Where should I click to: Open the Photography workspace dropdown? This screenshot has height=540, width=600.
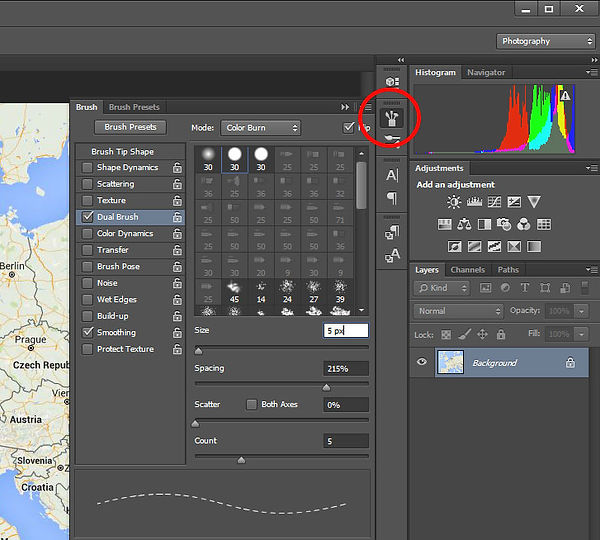pyautogui.click(x=546, y=41)
